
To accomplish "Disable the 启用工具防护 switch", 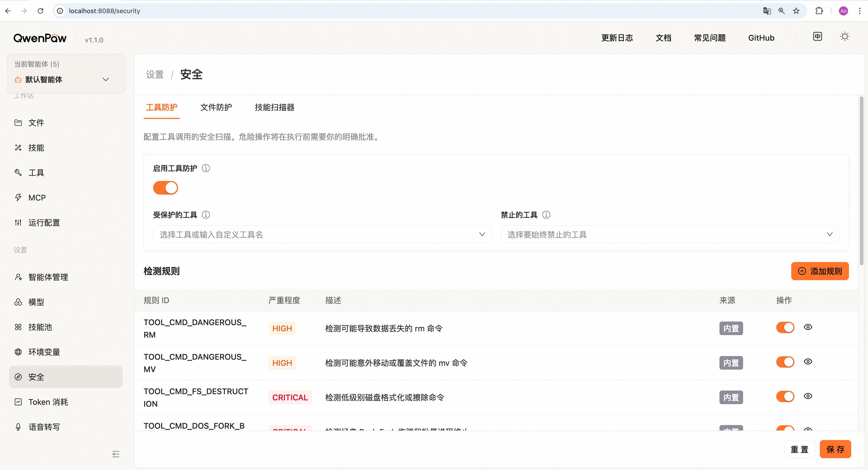I will coord(165,188).
